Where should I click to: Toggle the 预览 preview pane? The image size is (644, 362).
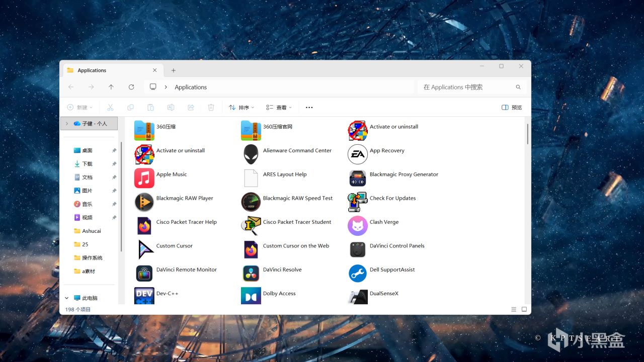click(x=512, y=107)
